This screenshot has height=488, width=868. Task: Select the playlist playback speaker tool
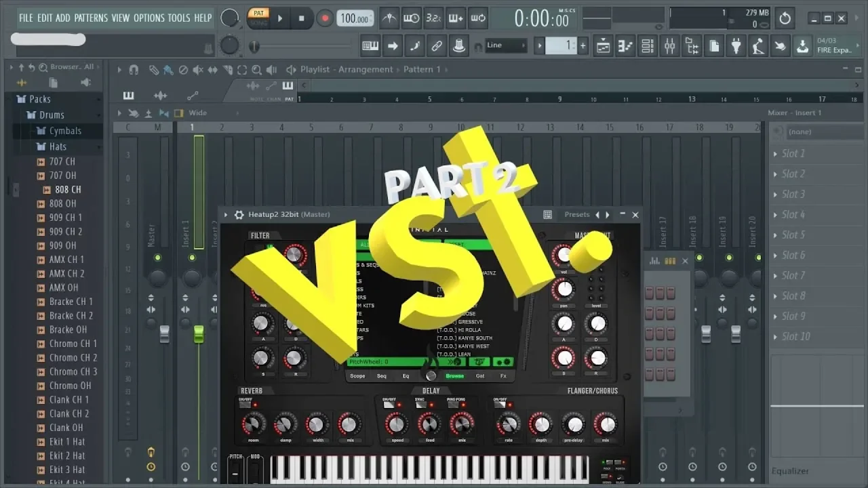[x=271, y=70]
